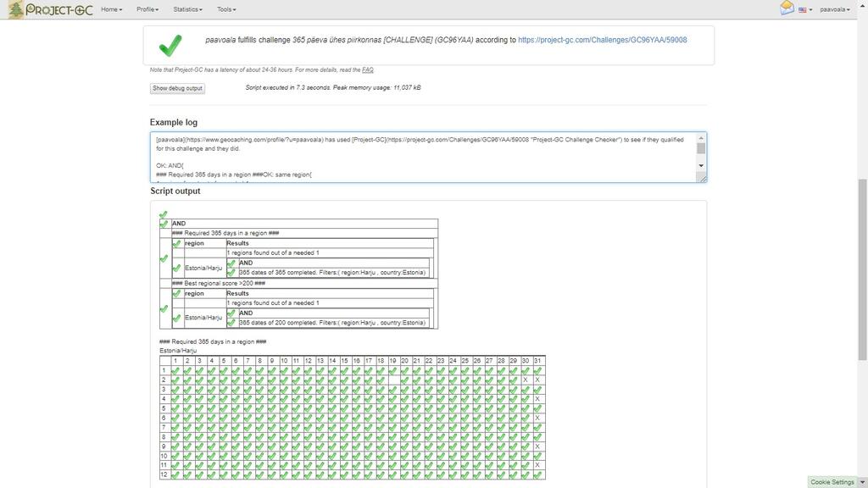Click the month 12 row header
Image resolution: width=868 pixels, height=488 pixels.
(164, 474)
